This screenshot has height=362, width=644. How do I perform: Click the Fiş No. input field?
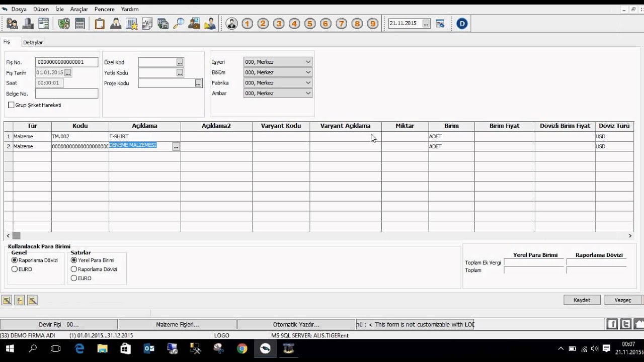coord(66,62)
